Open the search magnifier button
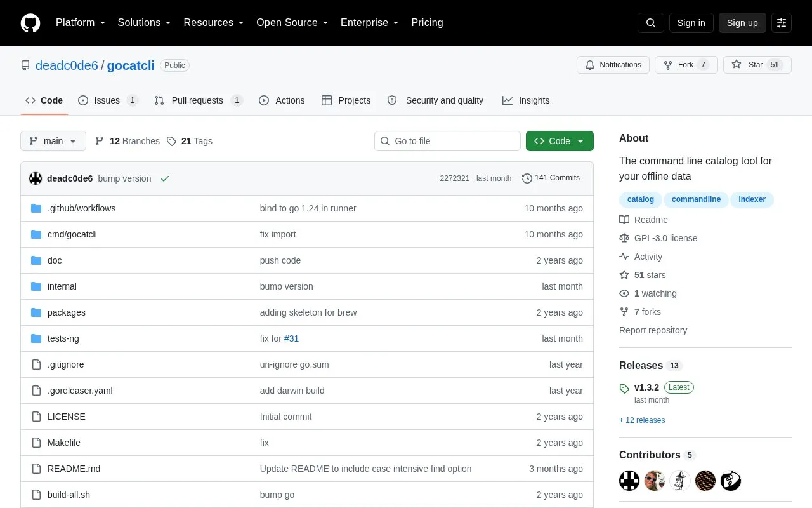Screen dimensions: 812x508 point(651,23)
